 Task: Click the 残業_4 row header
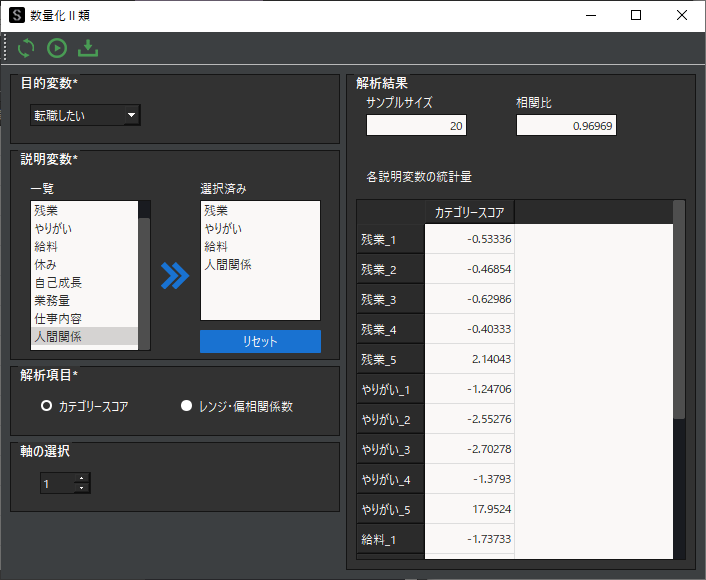[x=390, y=329]
